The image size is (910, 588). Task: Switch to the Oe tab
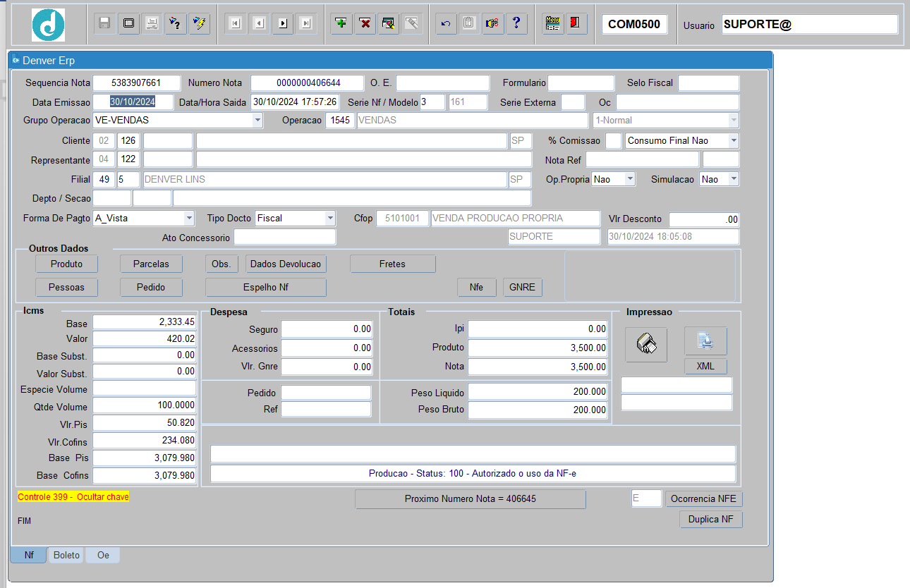click(x=103, y=555)
